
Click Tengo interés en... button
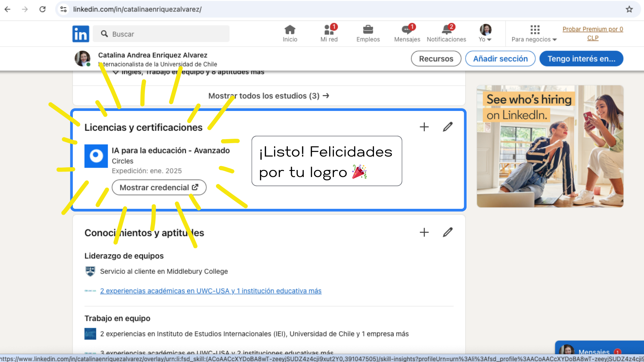(581, 59)
